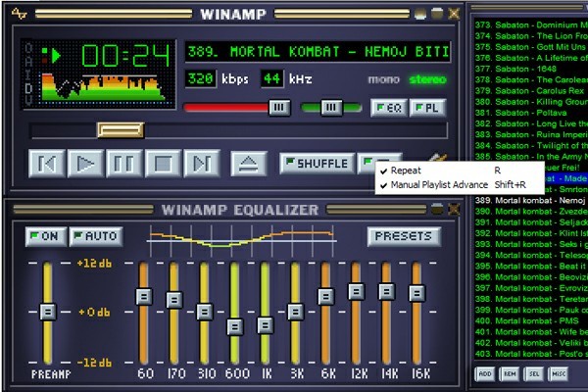Click the Winamp minimize button
This screenshot has height=392, width=588.
[420, 14]
